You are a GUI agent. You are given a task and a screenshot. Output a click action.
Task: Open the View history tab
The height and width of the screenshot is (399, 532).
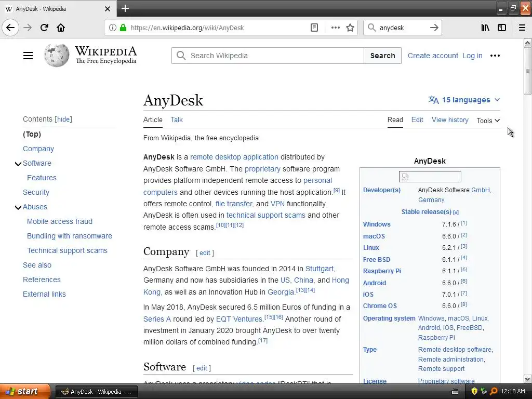click(450, 120)
